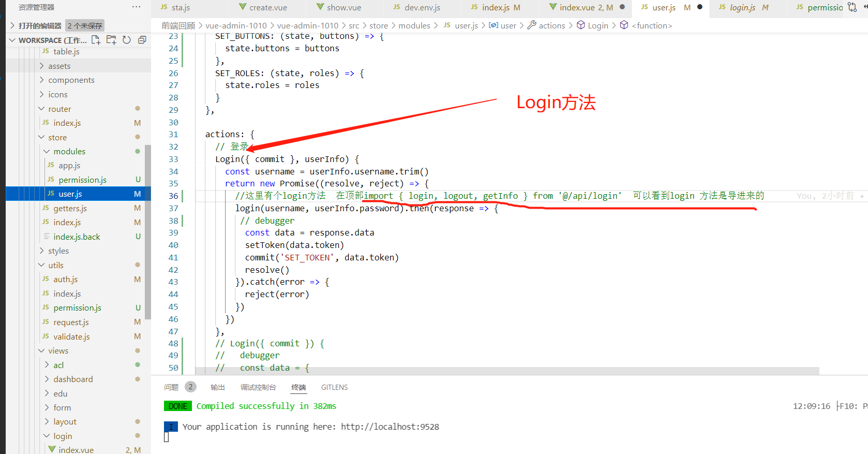The width and height of the screenshot is (868, 454).
Task: Open permission.js in modules folder
Action: click(82, 180)
